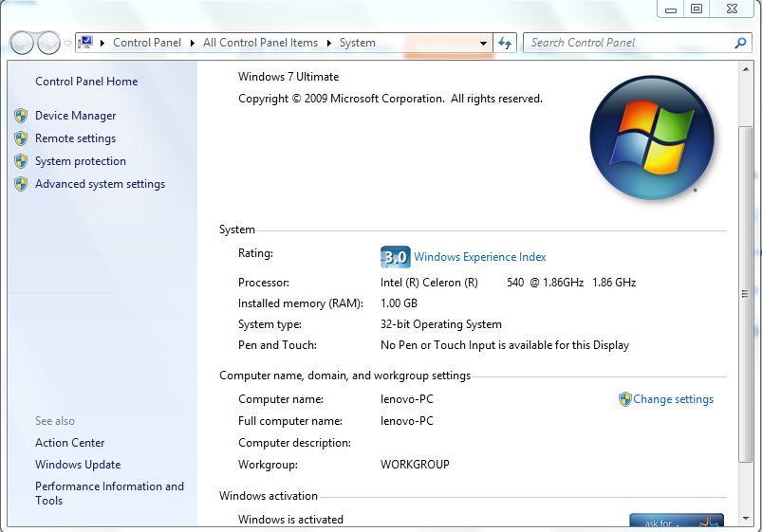Open Control Panel Home
The height and width of the screenshot is (532, 762).
coord(86,82)
